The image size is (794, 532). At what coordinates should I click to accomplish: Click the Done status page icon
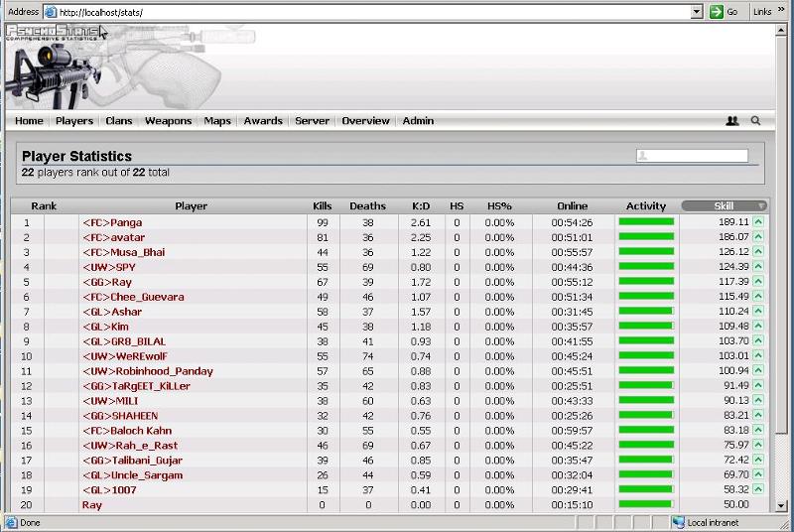click(x=11, y=522)
